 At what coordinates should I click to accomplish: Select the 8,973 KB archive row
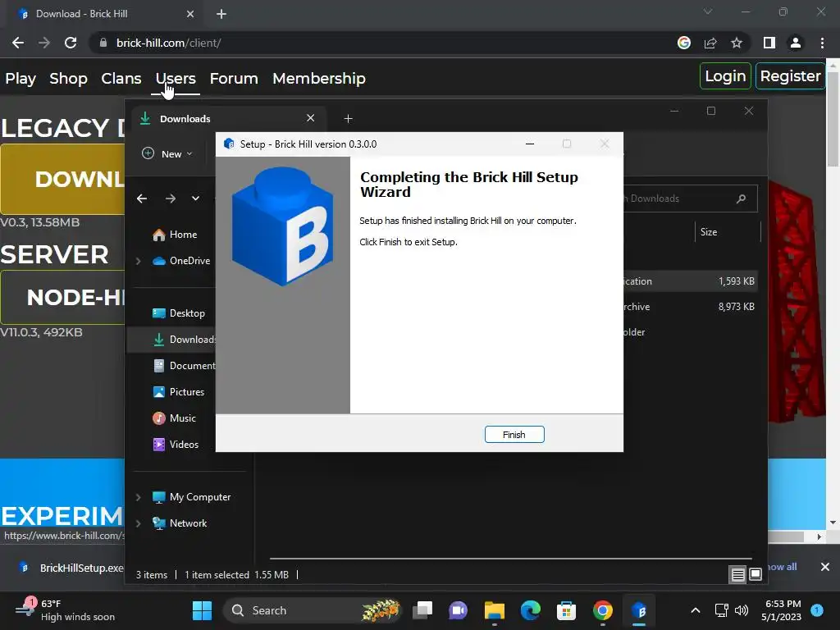[691, 307]
